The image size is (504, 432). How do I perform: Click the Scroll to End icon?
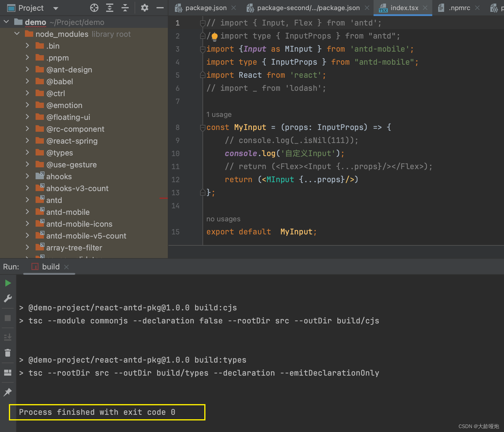pos(8,337)
